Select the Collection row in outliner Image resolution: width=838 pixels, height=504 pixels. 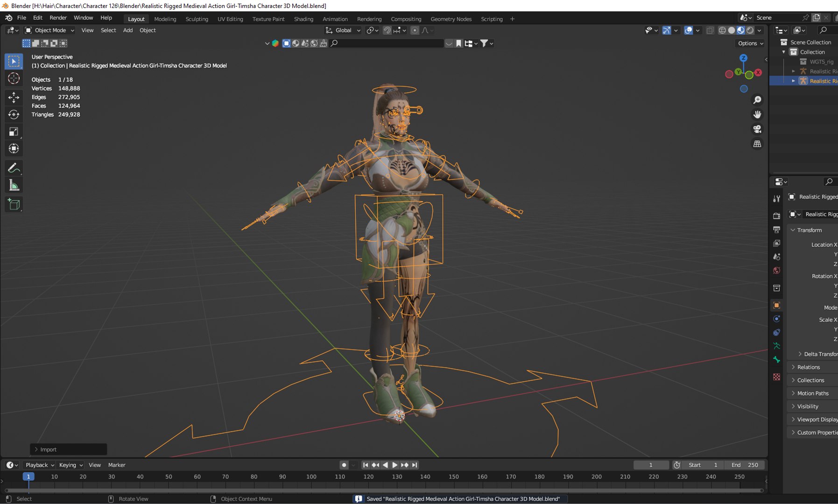coord(812,52)
